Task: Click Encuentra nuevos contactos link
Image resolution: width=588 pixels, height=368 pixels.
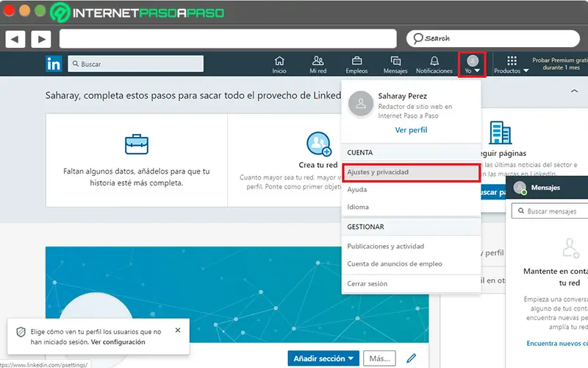Action: click(x=557, y=344)
